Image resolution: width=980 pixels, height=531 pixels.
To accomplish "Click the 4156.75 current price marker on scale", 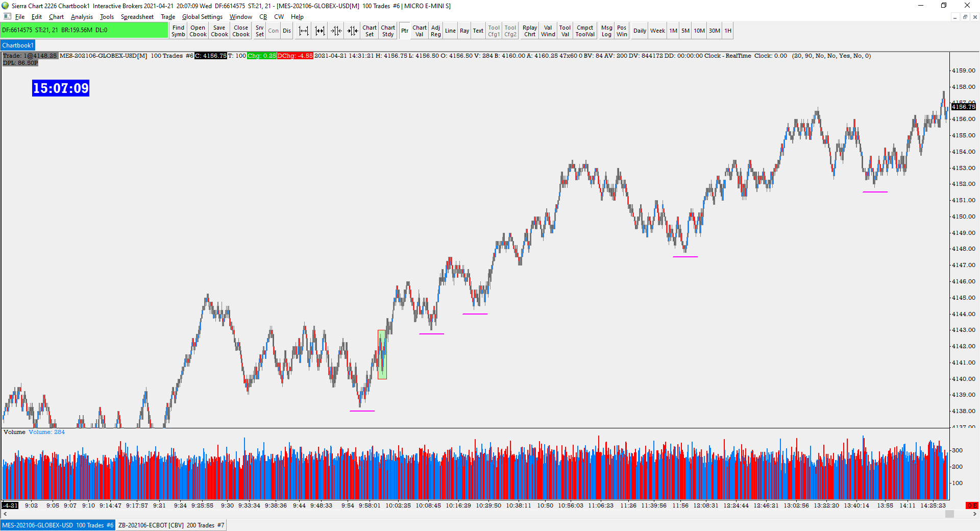I will click(x=963, y=107).
